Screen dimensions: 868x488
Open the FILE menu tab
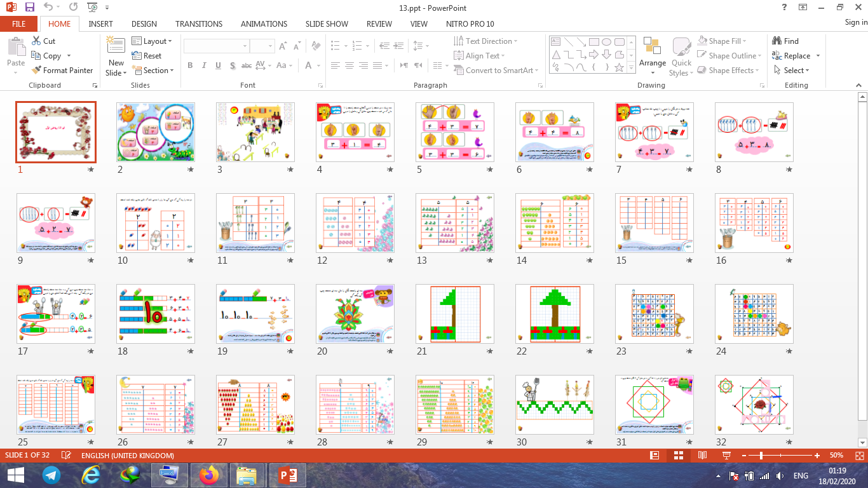[19, 24]
